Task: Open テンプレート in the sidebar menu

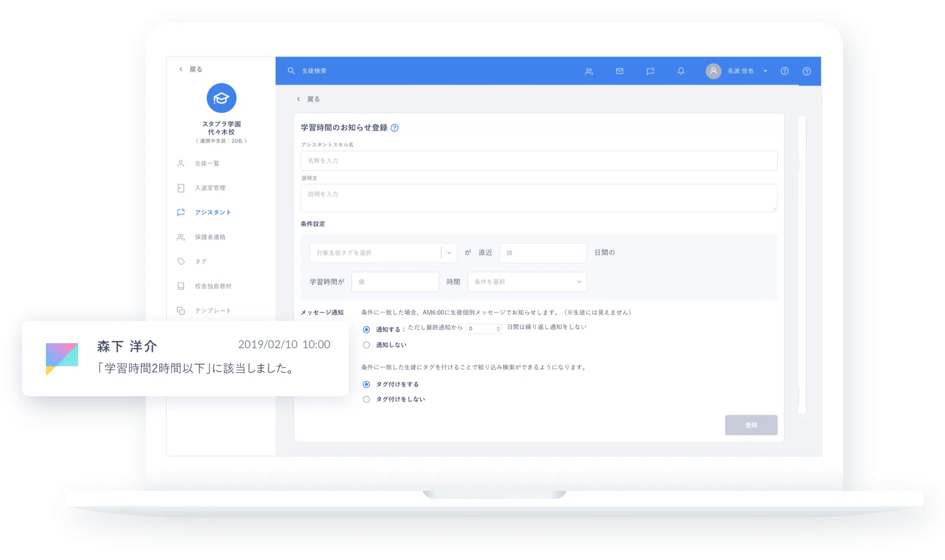Action: click(213, 310)
